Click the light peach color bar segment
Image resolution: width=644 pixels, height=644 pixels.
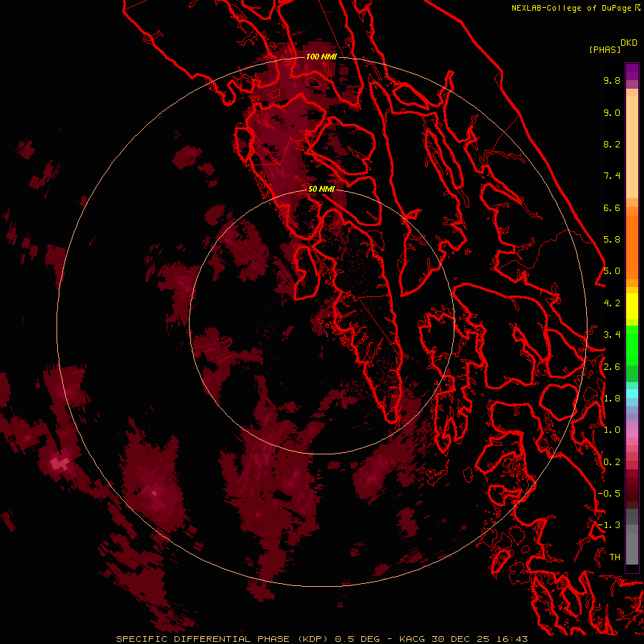[x=632, y=147]
